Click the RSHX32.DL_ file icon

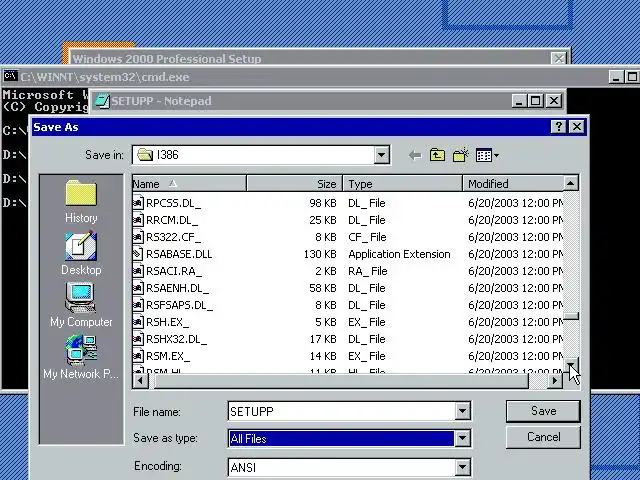pyautogui.click(x=138, y=339)
